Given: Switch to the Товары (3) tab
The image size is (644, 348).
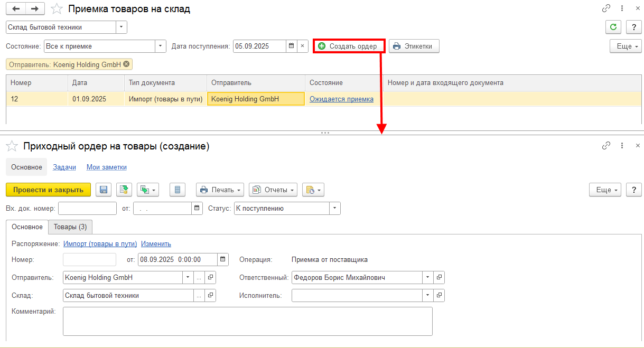Looking at the screenshot, I should tap(70, 227).
